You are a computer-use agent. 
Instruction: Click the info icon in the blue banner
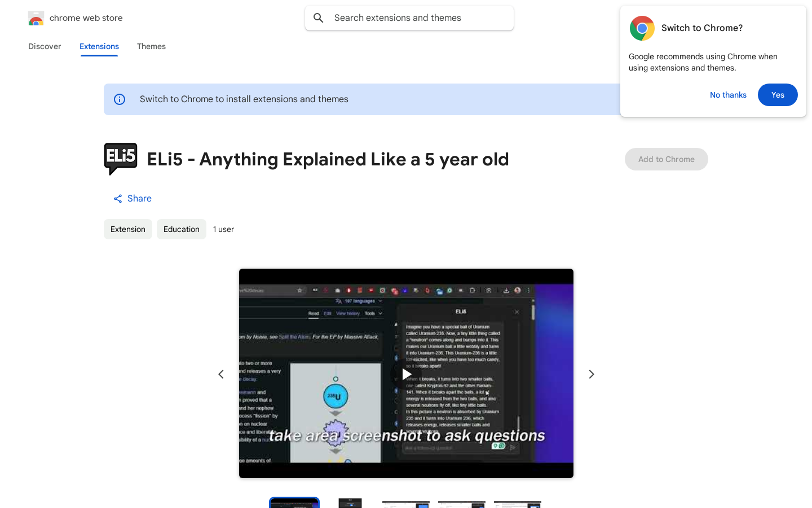pyautogui.click(x=120, y=99)
